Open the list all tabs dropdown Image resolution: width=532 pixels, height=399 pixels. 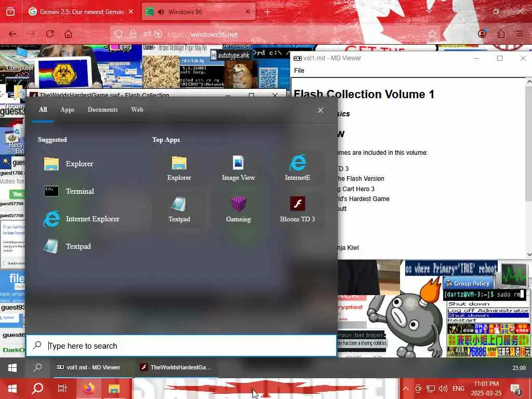[x=429, y=12]
